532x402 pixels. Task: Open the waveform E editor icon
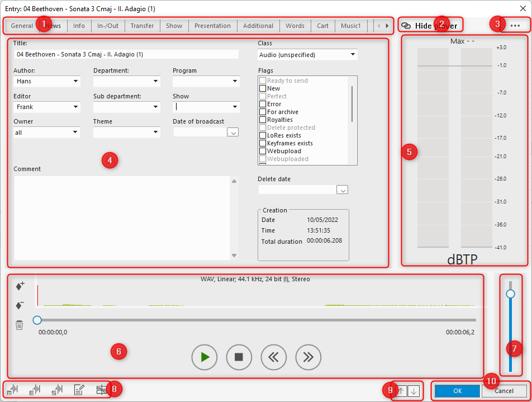pyautogui.click(x=35, y=390)
